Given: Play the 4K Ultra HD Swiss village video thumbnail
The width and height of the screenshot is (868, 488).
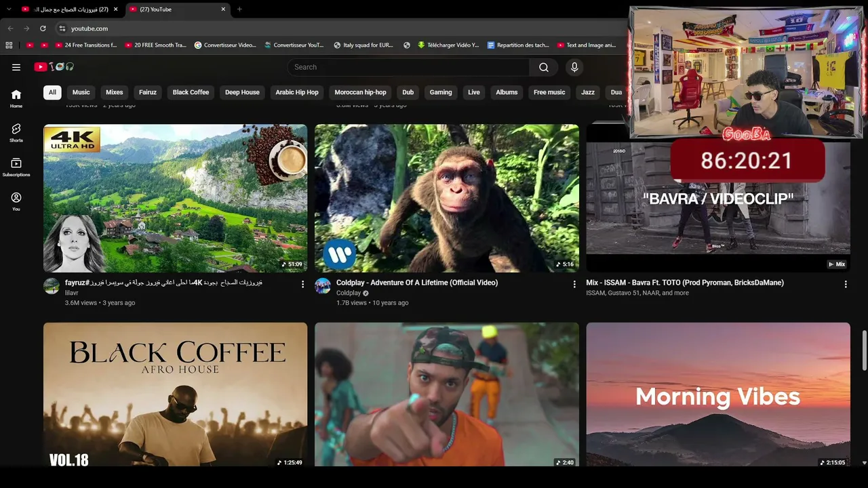Looking at the screenshot, I should point(175,198).
